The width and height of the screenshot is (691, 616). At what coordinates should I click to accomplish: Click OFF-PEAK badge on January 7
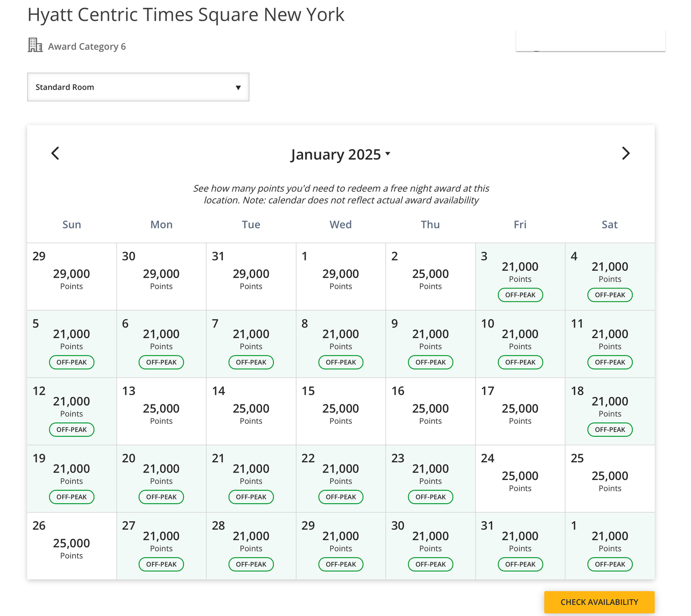click(x=251, y=362)
